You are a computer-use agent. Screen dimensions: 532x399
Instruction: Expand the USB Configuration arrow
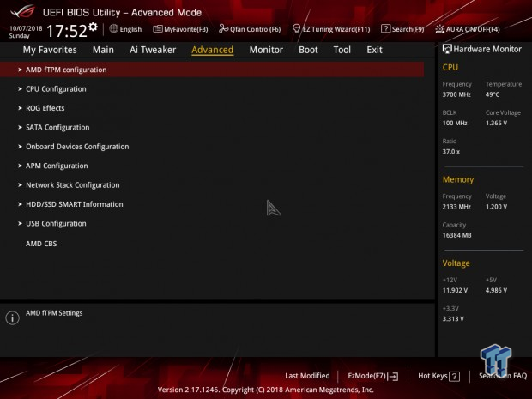20,223
